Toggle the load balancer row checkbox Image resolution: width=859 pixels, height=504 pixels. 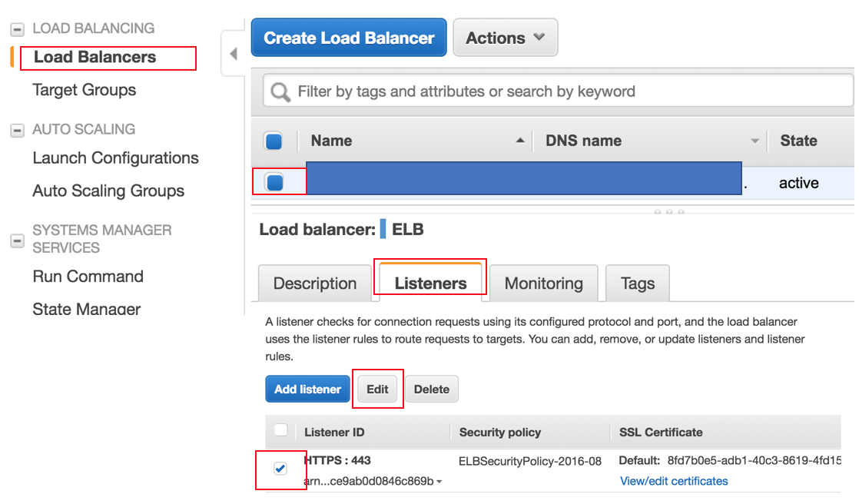pos(274,183)
